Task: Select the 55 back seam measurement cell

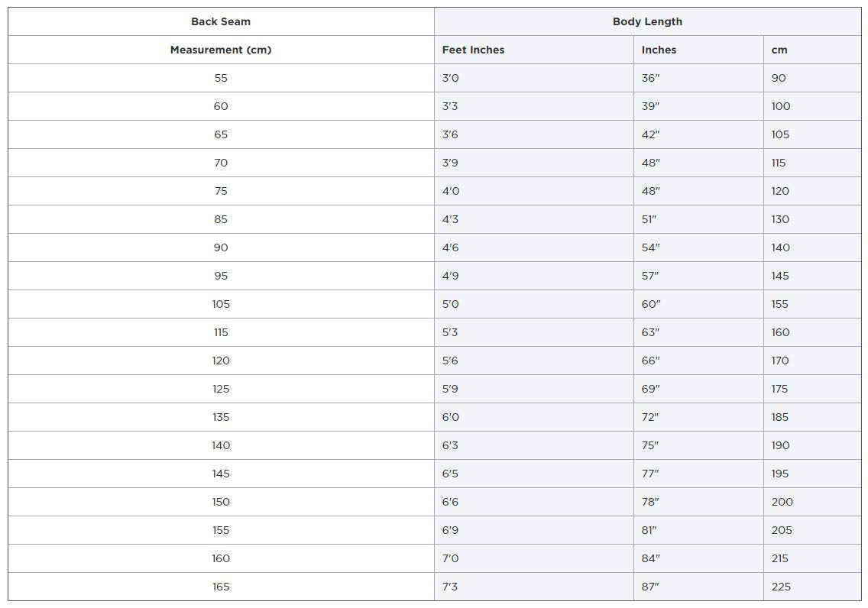Action: coord(221,78)
